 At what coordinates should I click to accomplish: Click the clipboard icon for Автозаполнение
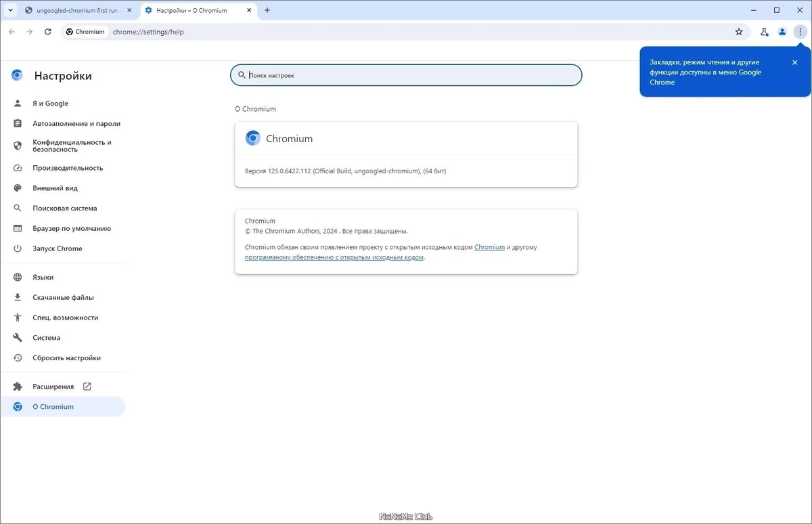click(x=18, y=124)
